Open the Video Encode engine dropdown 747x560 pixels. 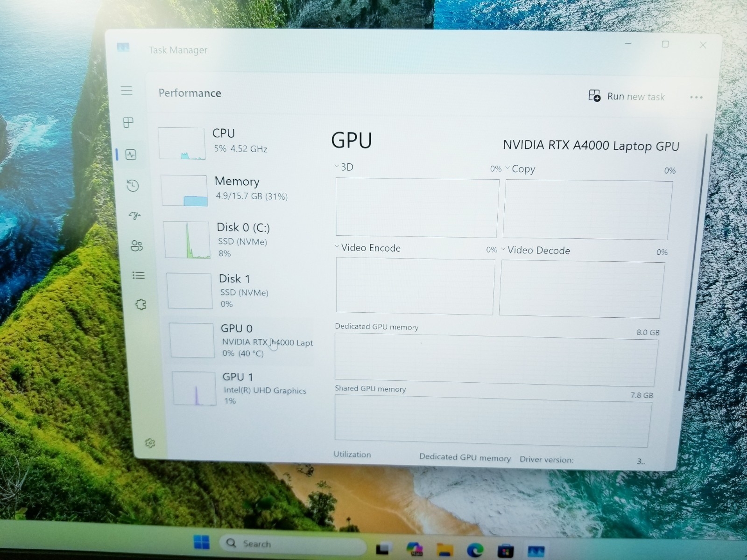pyautogui.click(x=337, y=247)
